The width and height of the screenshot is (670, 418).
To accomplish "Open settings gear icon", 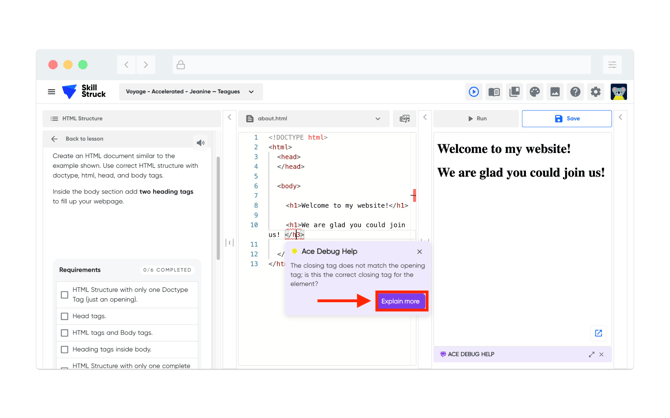I will point(596,92).
